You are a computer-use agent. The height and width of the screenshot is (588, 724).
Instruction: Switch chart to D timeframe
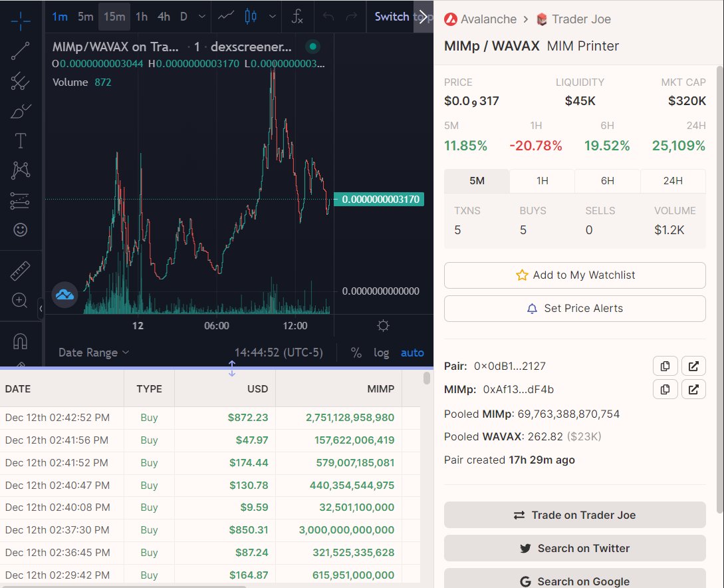point(183,17)
